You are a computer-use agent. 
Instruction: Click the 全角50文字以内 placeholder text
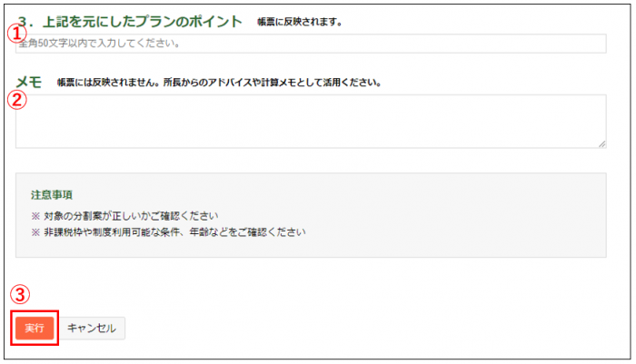click(99, 44)
